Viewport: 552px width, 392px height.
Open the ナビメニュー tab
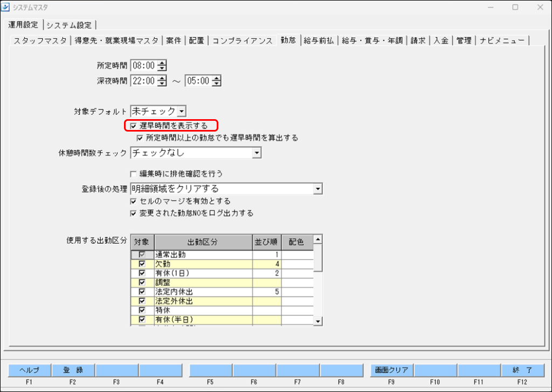(502, 40)
